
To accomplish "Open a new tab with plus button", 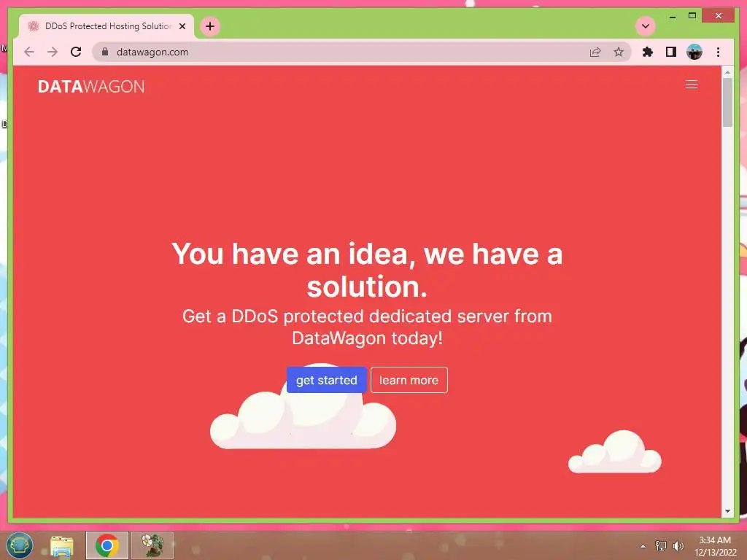I will coord(210,26).
